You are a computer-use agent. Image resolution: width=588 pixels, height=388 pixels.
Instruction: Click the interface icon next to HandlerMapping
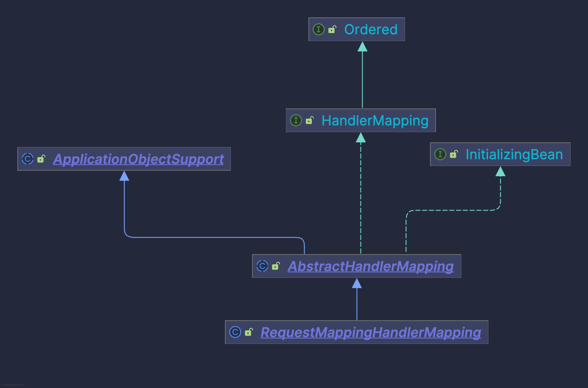296,120
